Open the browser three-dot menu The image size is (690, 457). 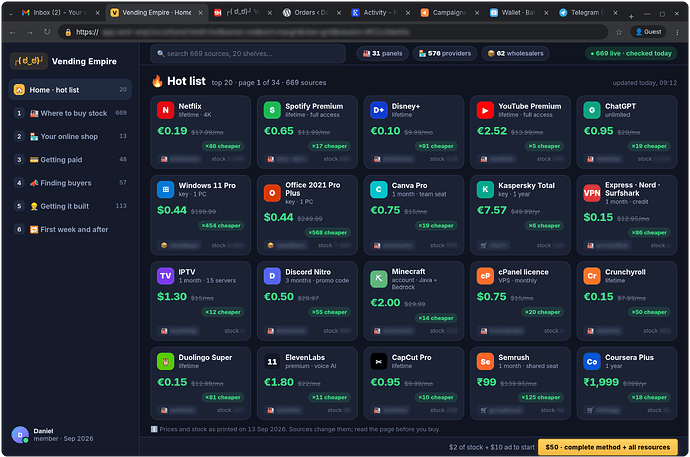coord(677,32)
